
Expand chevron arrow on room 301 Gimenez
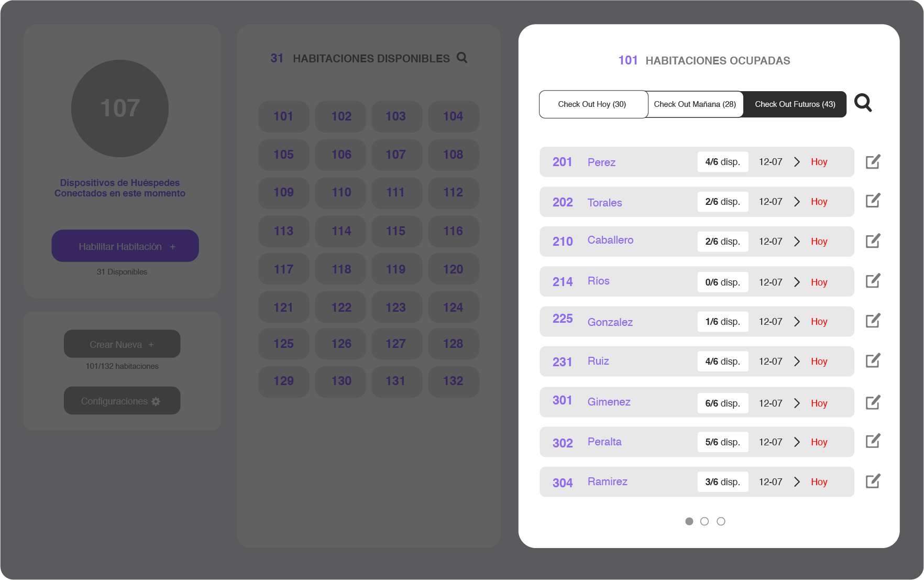click(797, 403)
